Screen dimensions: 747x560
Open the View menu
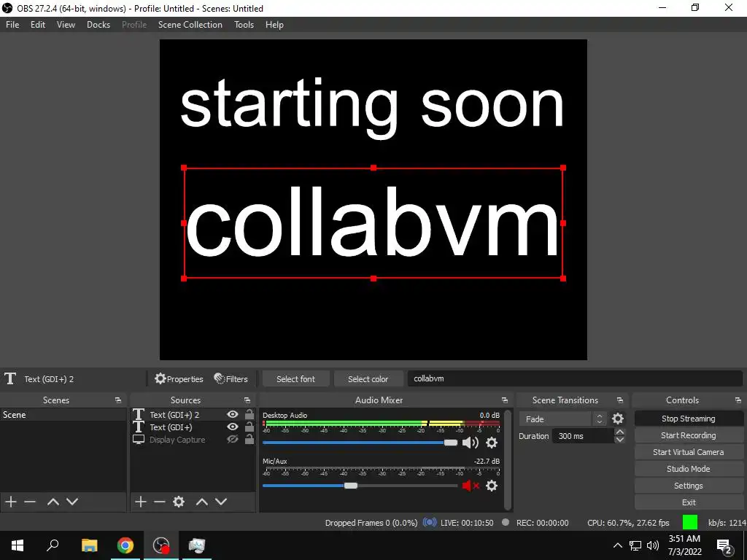point(66,25)
